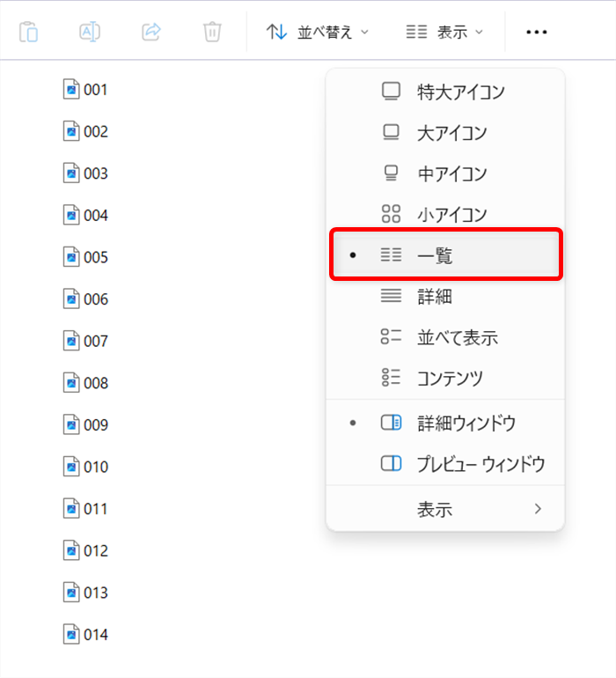This screenshot has width=616, height=678.
Task: Select file name 014
Action: (x=96, y=635)
